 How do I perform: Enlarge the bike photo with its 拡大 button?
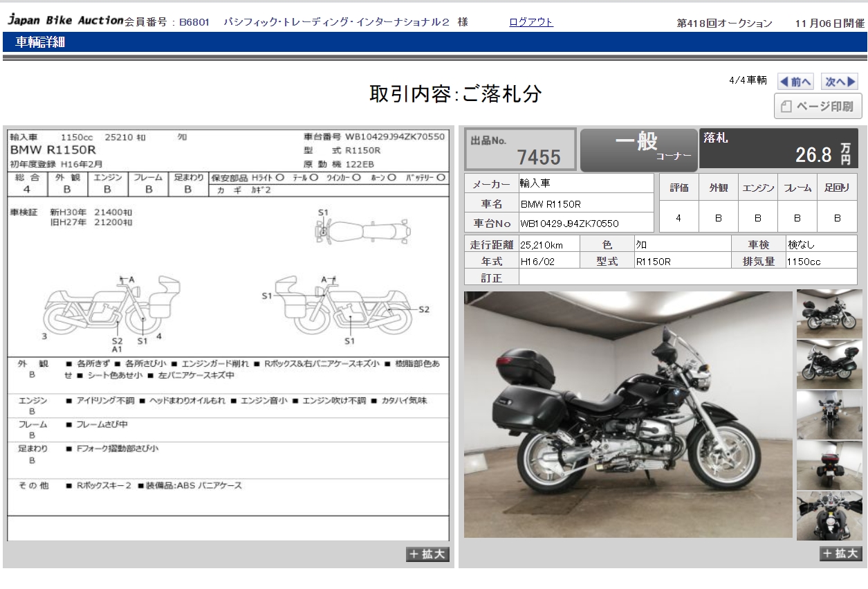point(841,553)
